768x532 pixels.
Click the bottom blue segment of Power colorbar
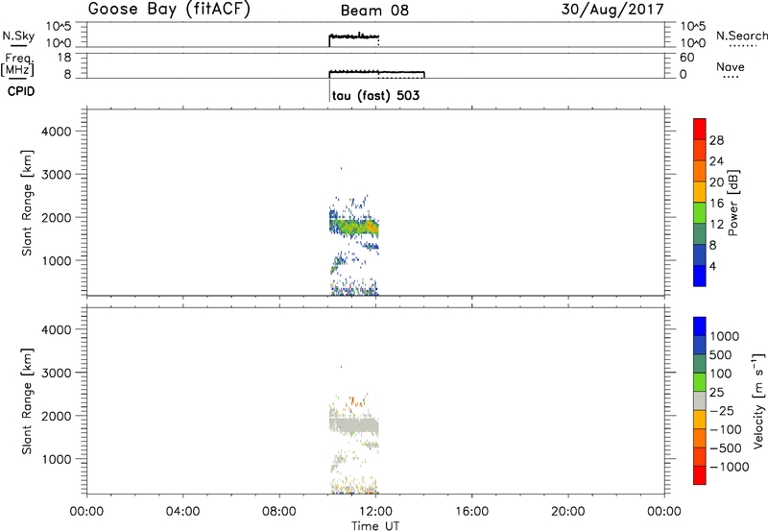click(x=700, y=277)
